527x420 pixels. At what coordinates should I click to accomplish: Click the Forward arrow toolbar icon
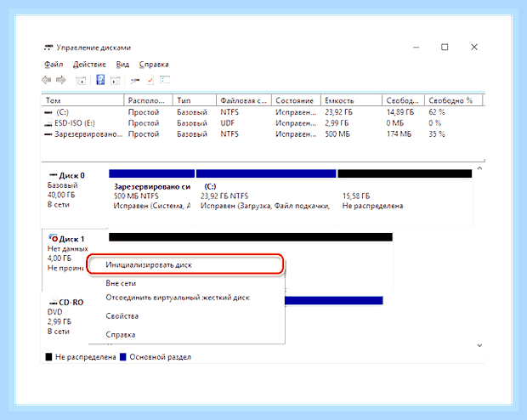click(x=61, y=80)
